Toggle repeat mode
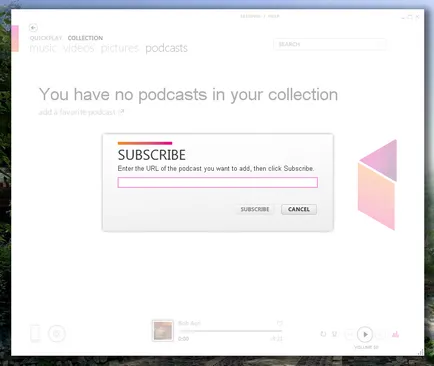The width and height of the screenshot is (434, 366). click(x=323, y=334)
